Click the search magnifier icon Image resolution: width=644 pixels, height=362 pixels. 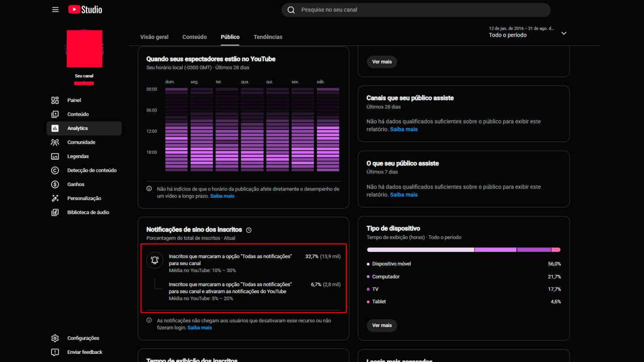[x=291, y=10]
